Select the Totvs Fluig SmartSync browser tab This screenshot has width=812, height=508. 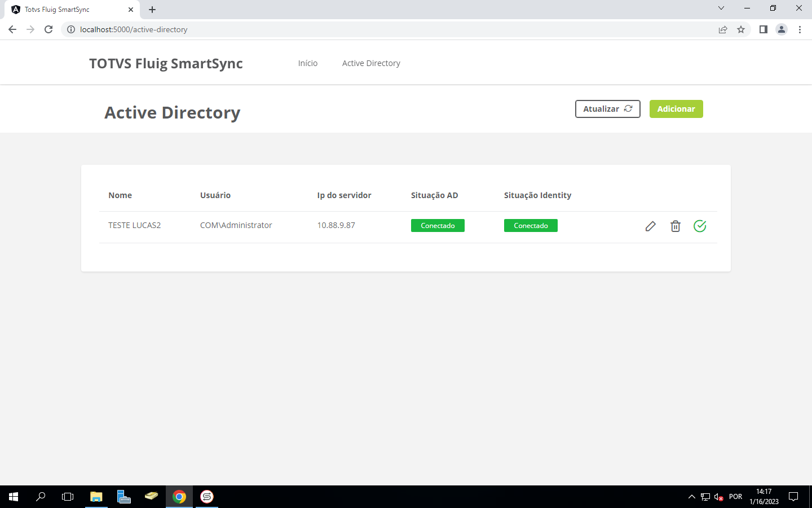pyautogui.click(x=72, y=10)
